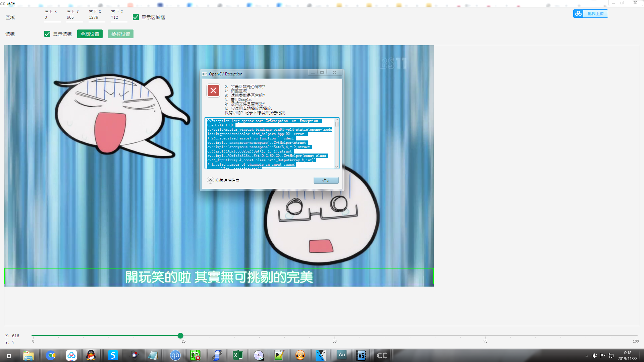
Task: Minimize the OpenCV Exception dialog
Action: pyautogui.click(x=313, y=72)
